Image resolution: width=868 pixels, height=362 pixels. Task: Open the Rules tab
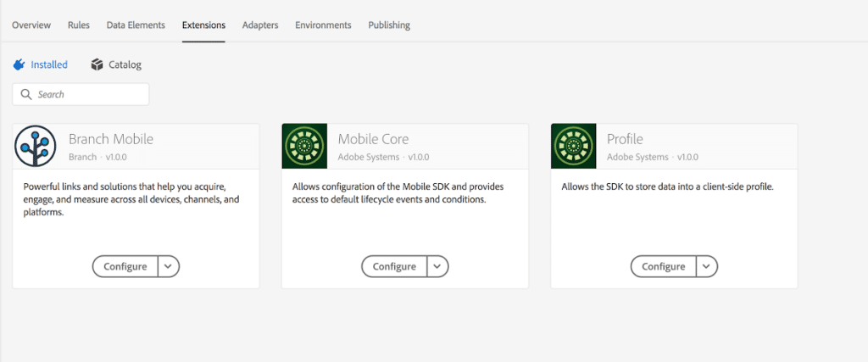[79, 25]
